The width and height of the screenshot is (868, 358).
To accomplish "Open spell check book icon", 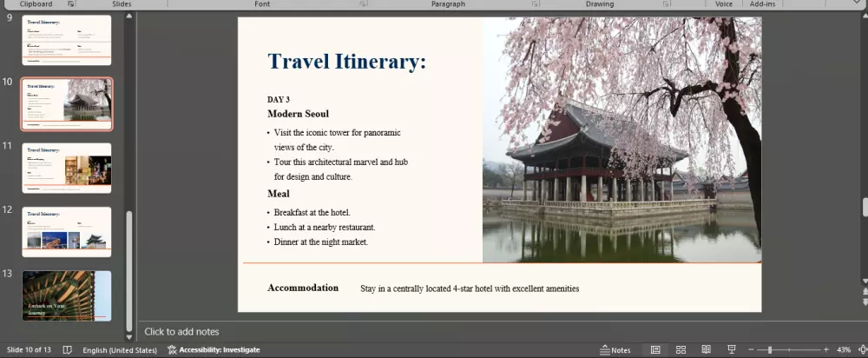I will coord(68,349).
